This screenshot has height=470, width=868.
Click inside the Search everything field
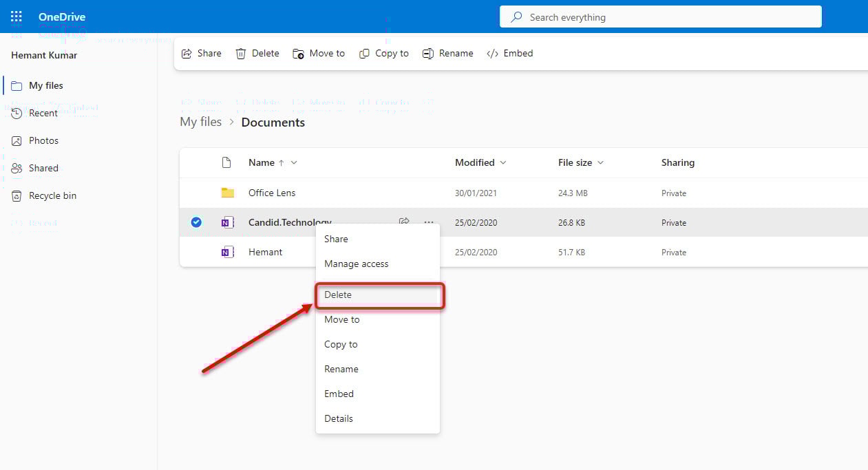[661, 17]
